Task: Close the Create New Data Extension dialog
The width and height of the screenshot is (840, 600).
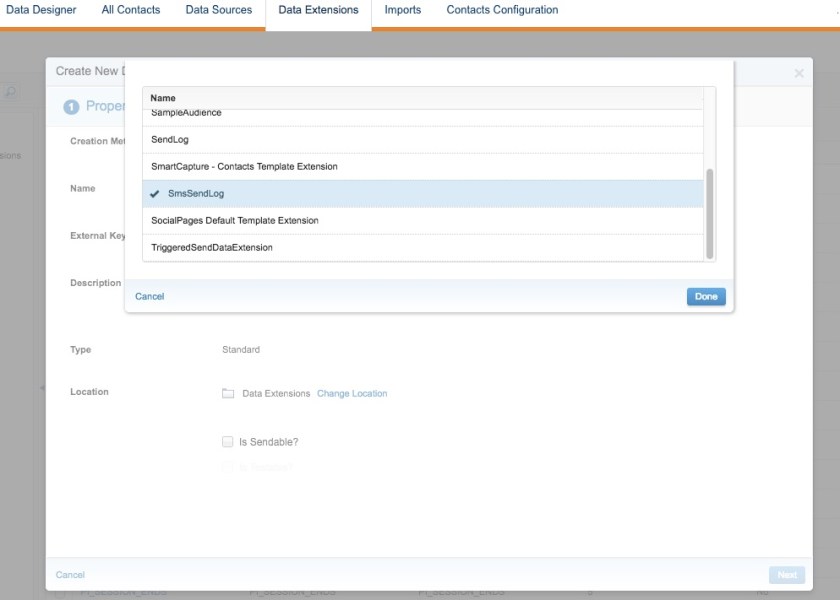Action: 798,73
